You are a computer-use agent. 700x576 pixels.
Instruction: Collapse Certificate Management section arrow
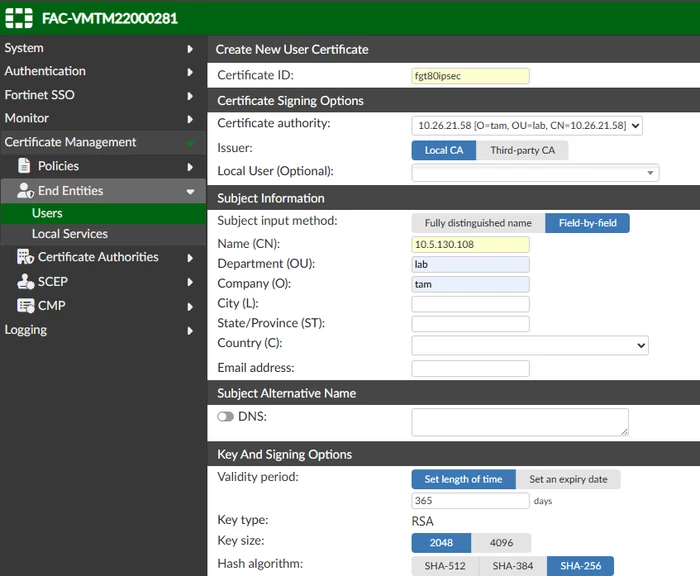click(190, 143)
